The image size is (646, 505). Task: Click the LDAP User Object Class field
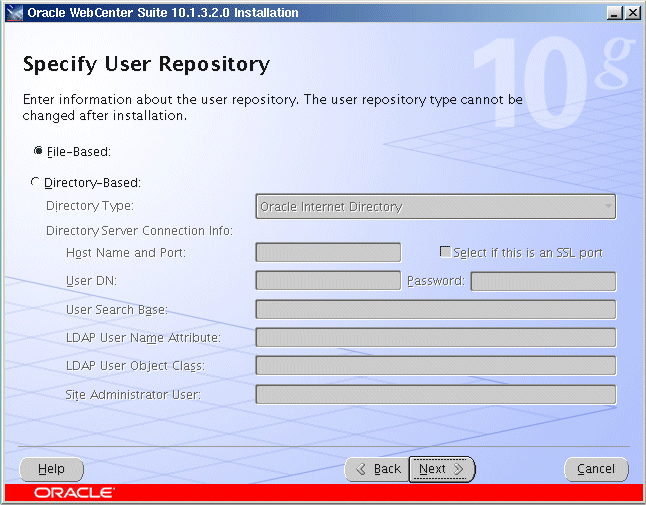pos(435,366)
